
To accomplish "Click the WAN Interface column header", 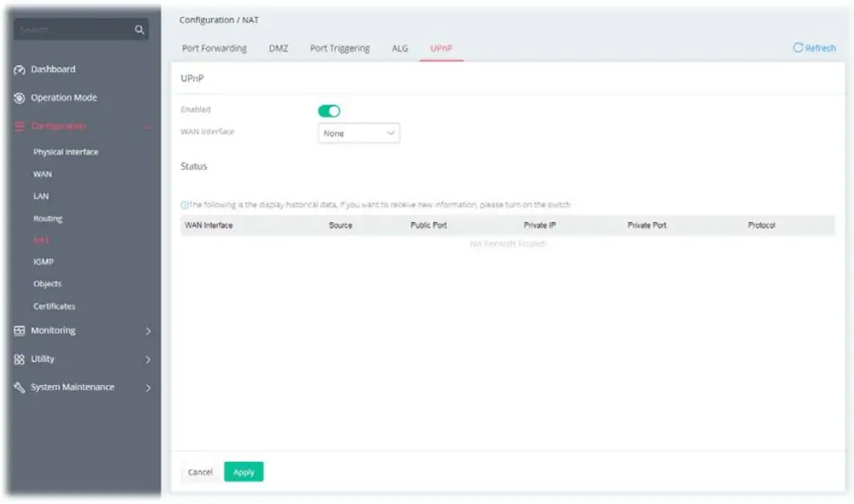I will [x=209, y=225].
